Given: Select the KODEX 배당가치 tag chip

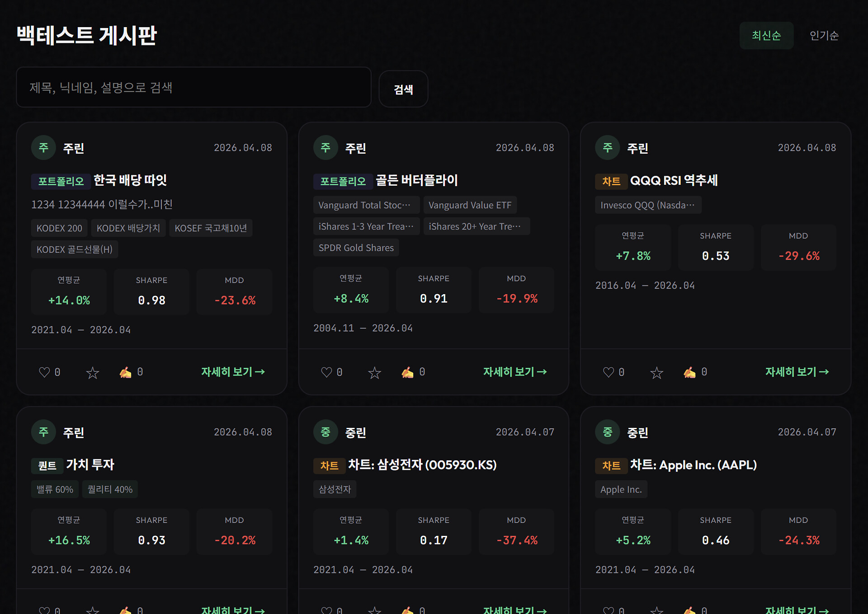Looking at the screenshot, I should tap(128, 228).
